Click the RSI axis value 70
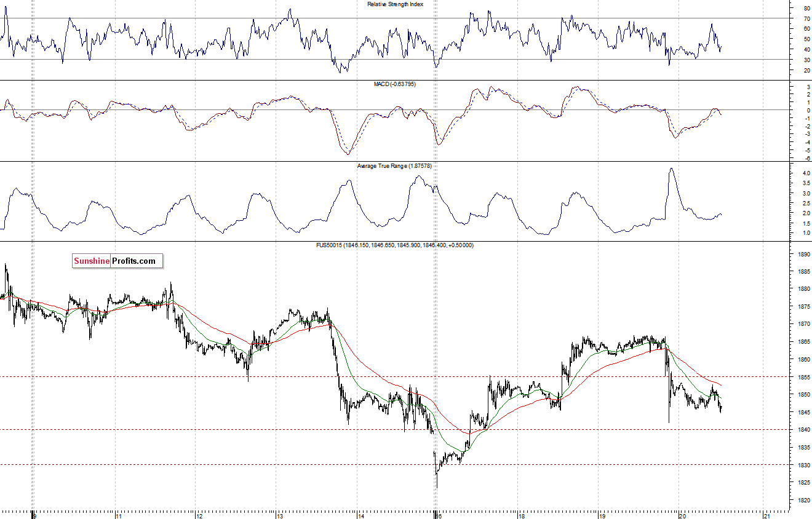Image resolution: width=812 pixels, height=519 pixels. 806,19
